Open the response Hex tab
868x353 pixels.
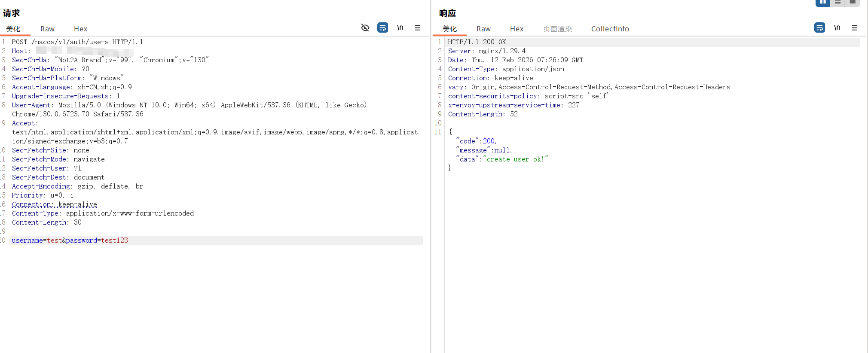(x=517, y=29)
